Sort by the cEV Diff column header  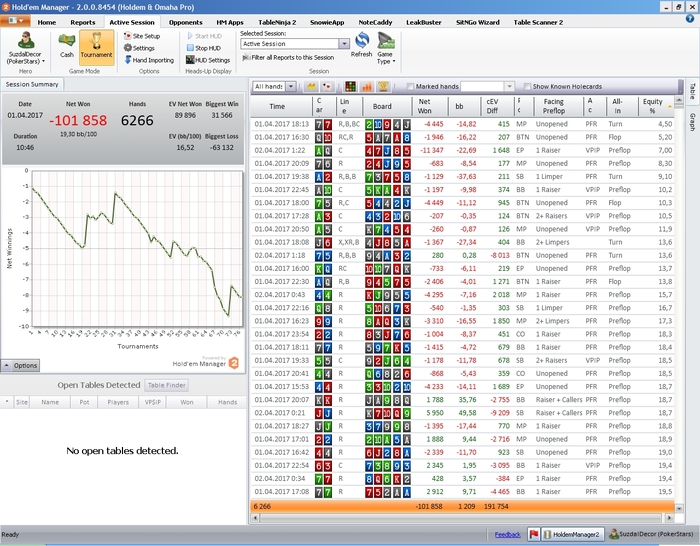point(497,106)
